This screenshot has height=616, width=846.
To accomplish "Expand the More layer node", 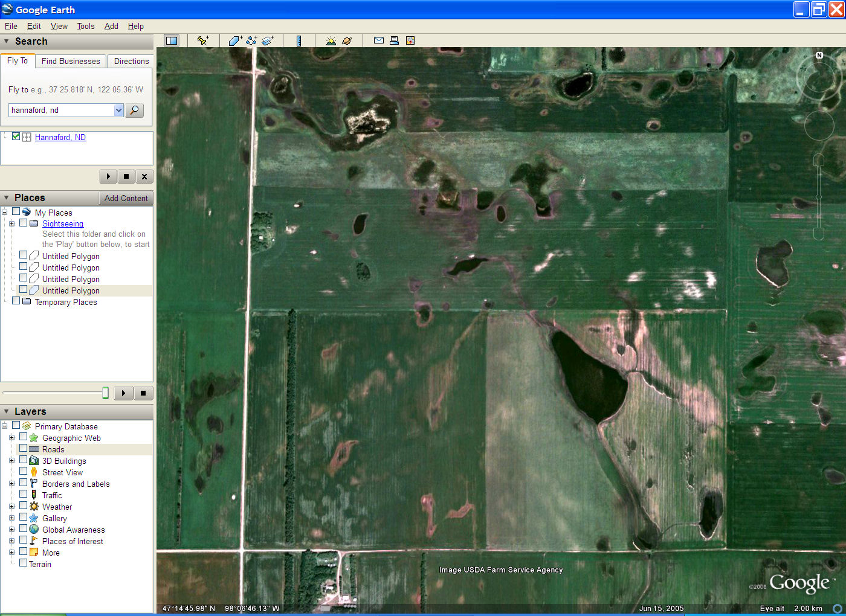I will pyautogui.click(x=11, y=553).
